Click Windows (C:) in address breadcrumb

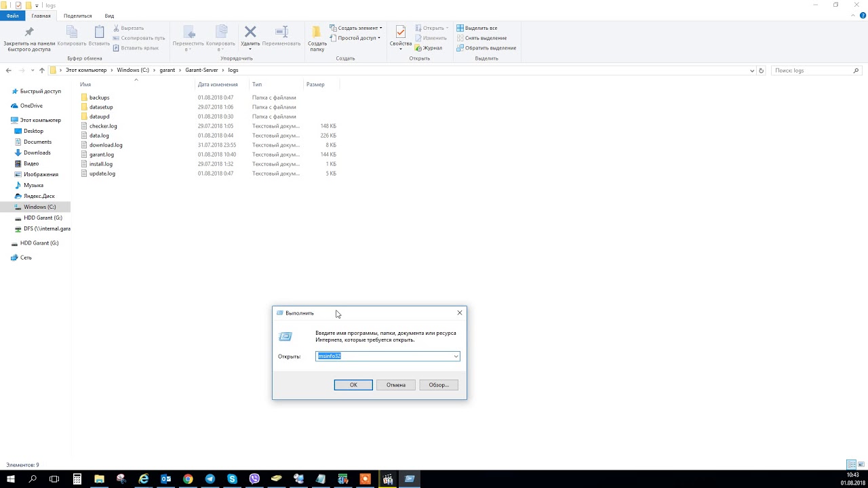(x=133, y=70)
